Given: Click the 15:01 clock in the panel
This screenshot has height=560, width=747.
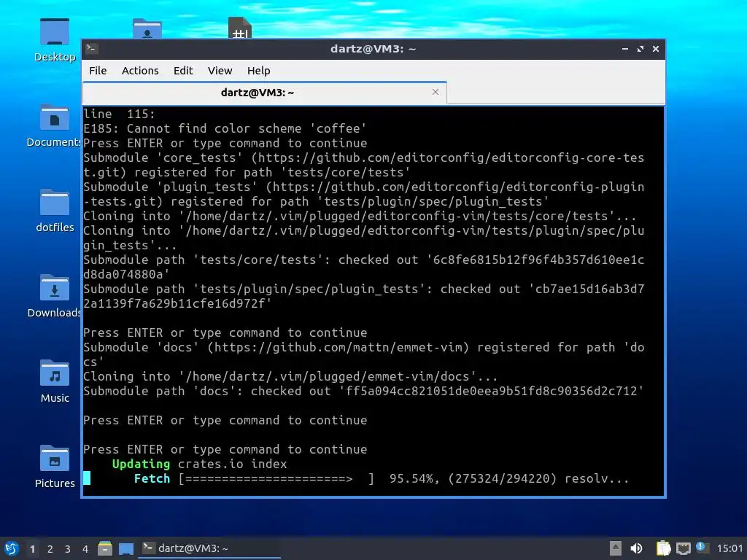Looking at the screenshot, I should pyautogui.click(x=729, y=548).
